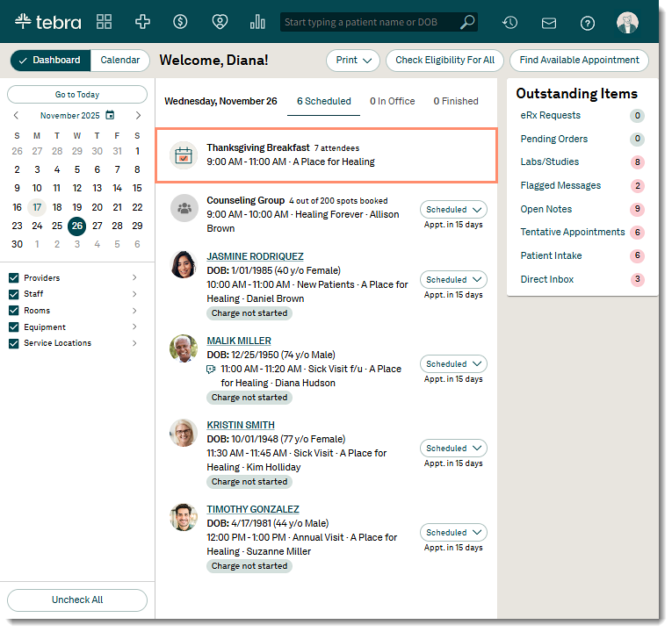The image size is (672, 632).
Task: Open Timothy Gonzalez's Scheduled status dropdown
Action: (x=453, y=533)
